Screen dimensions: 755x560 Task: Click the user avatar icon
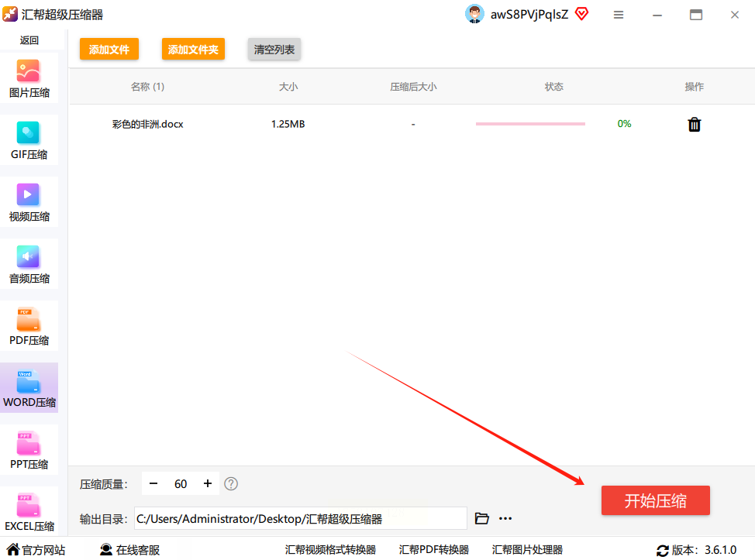point(474,14)
